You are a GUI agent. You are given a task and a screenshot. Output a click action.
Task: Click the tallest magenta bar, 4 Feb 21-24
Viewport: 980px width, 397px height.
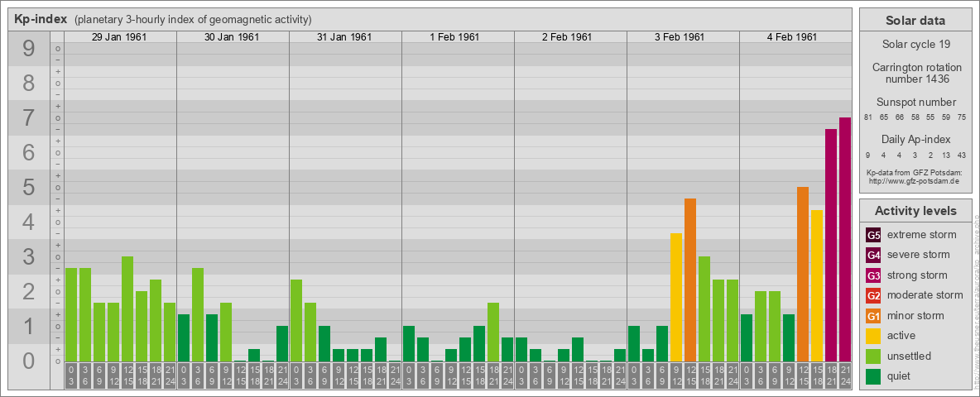tap(845, 240)
